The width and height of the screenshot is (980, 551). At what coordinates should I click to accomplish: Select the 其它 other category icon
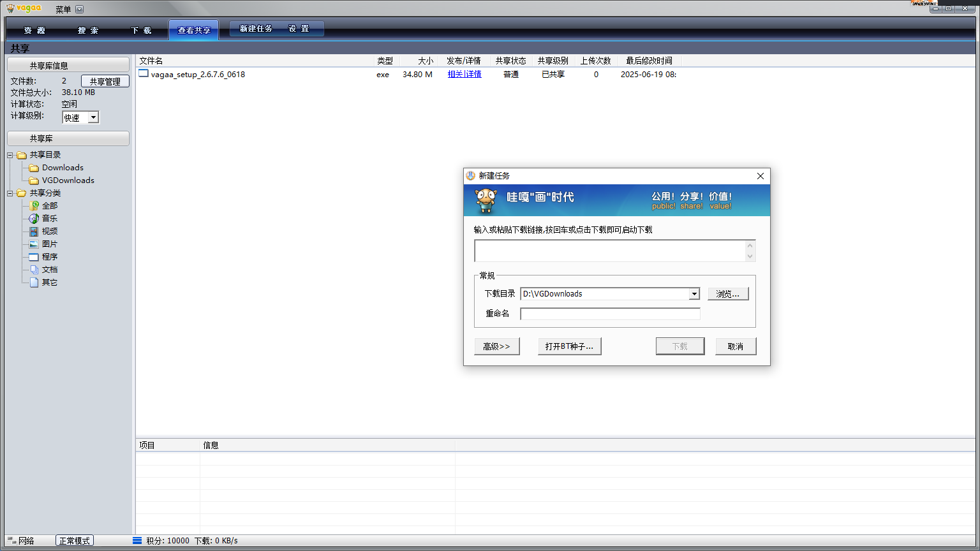click(x=34, y=283)
